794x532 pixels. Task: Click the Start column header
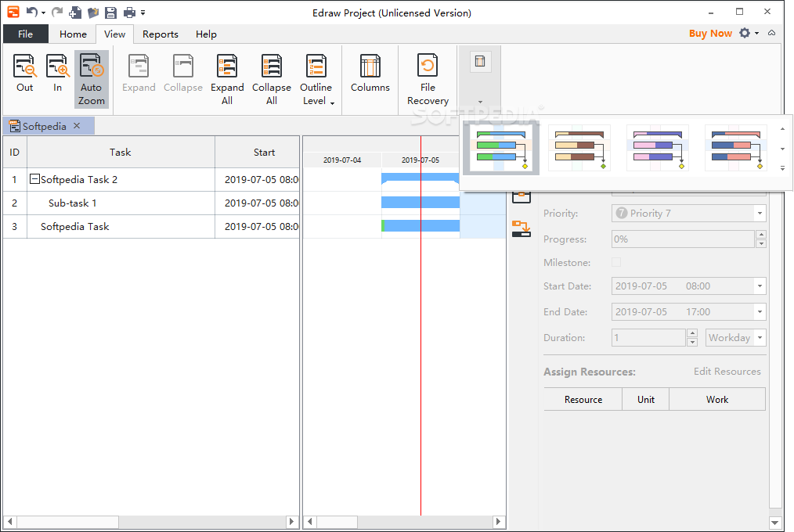pos(258,152)
